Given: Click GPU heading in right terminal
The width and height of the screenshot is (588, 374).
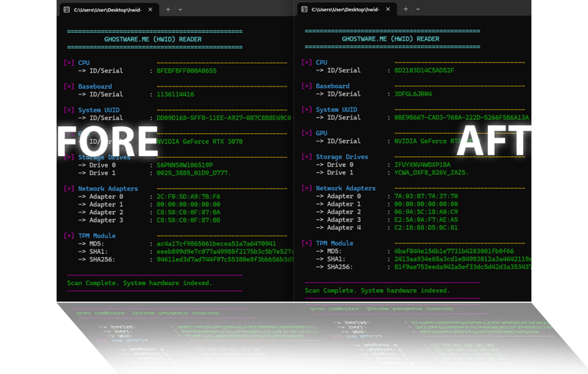Looking at the screenshot, I should (x=322, y=133).
